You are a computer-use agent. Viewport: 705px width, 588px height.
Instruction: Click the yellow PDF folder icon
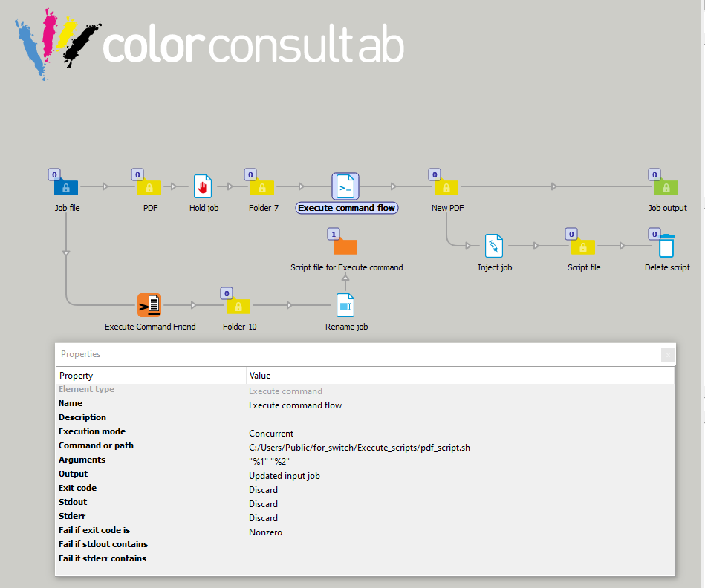(149, 187)
